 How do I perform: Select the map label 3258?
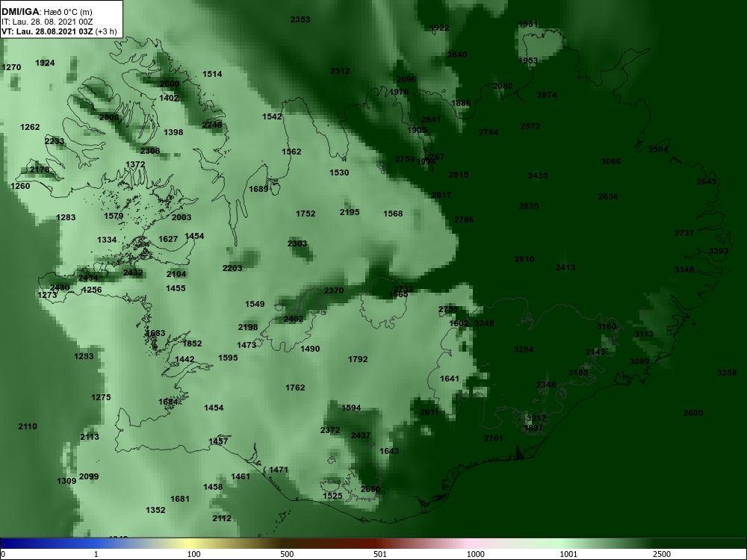[x=727, y=373]
